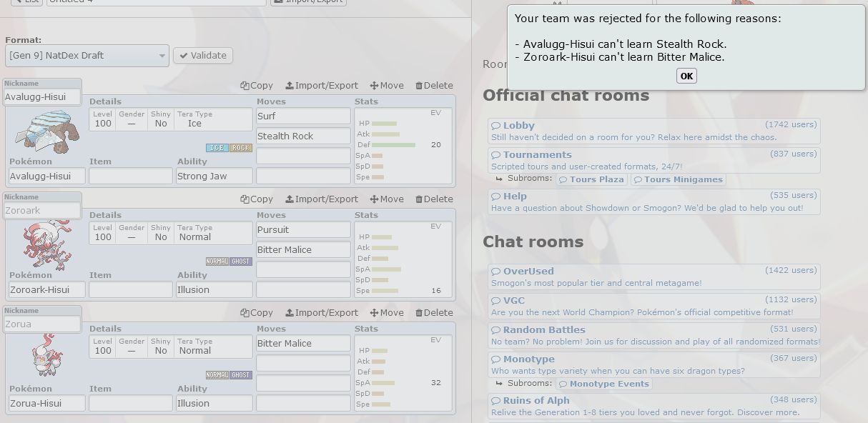Image resolution: width=868 pixels, height=423 pixels.
Task: Edit the Pursuit move slot
Action: click(x=304, y=229)
